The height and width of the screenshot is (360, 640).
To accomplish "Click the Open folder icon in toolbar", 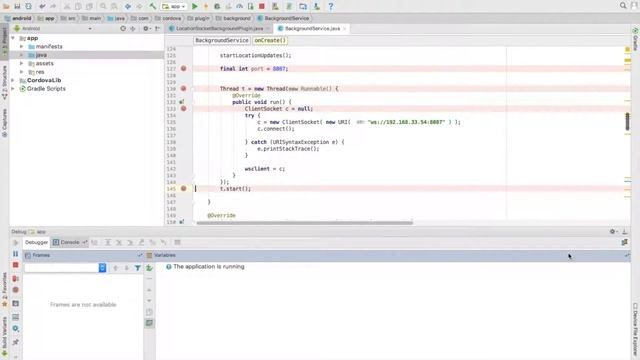I will pyautogui.click(x=6, y=6).
